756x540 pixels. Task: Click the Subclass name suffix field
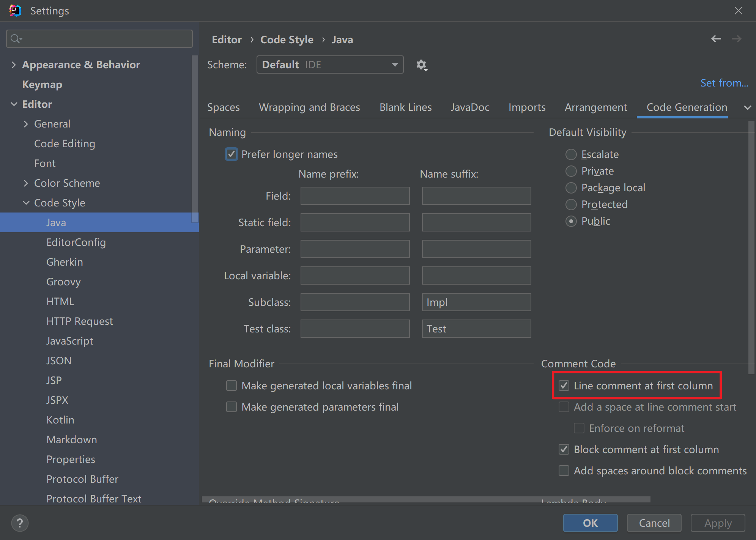[x=476, y=302]
